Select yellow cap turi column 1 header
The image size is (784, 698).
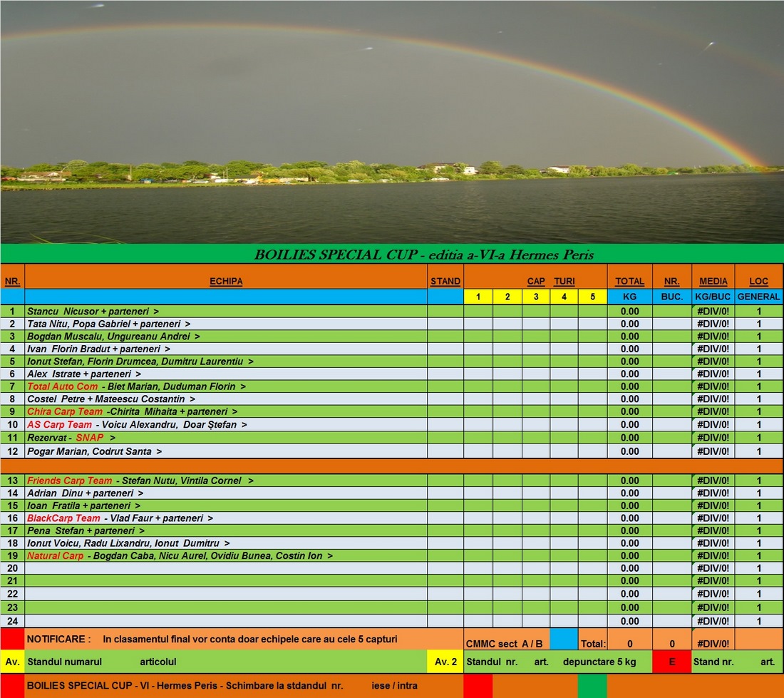click(x=478, y=297)
